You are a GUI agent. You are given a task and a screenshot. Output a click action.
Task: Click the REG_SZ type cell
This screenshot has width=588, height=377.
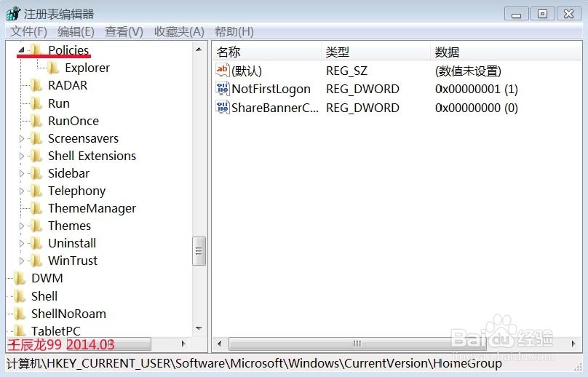tap(346, 71)
